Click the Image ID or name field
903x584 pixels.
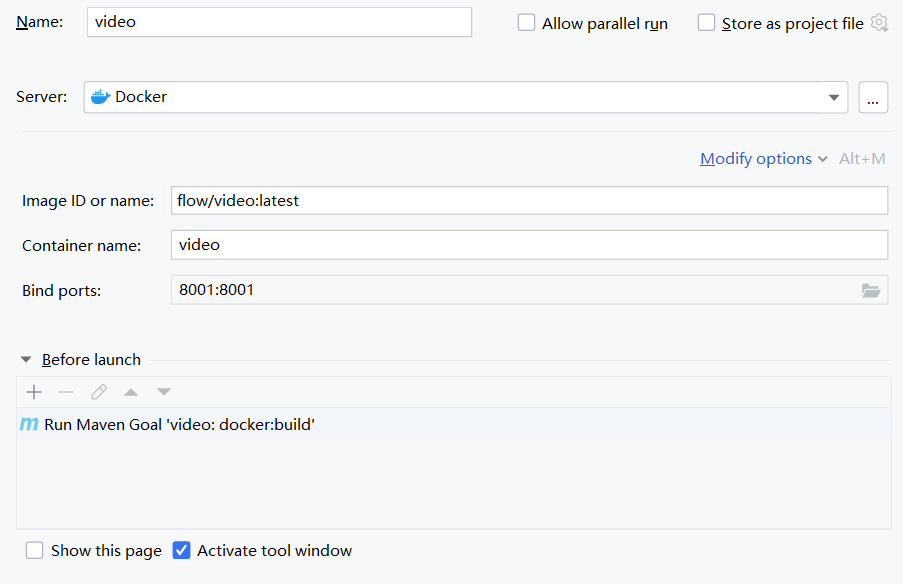pyautogui.click(x=529, y=200)
